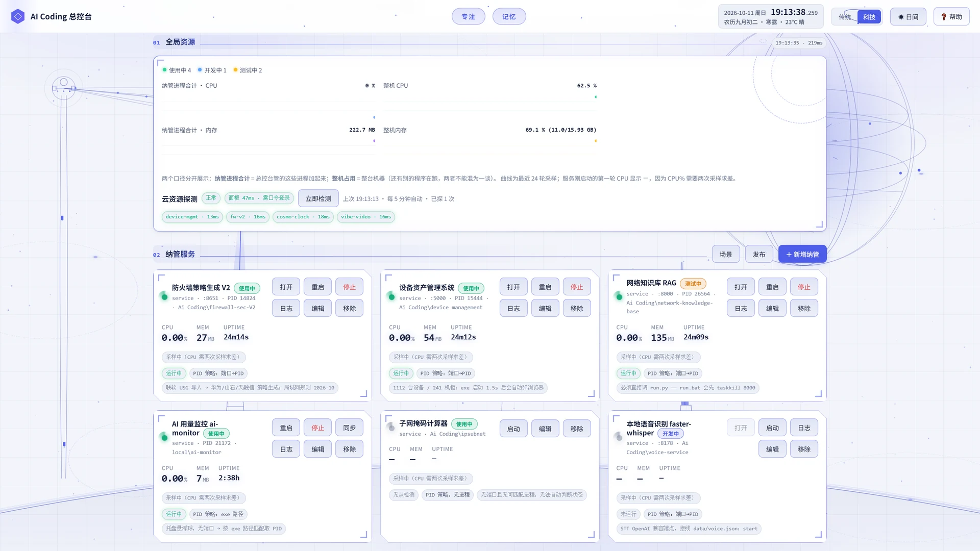Click the vibe-video 16ms probe chip
This screenshot has width=980, height=551.
coord(366,217)
